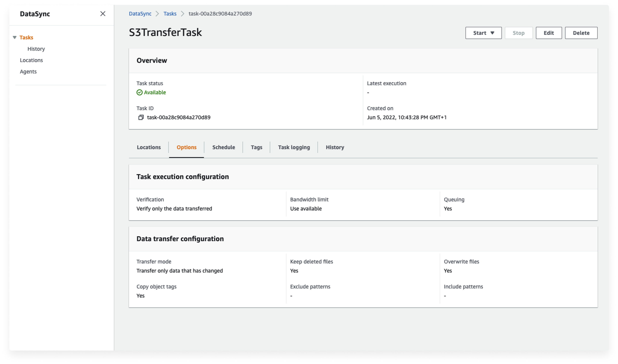Image resolution: width=618 pixels, height=364 pixels.
Task: Click the 'Use available' bandwidth value
Action: (306, 209)
